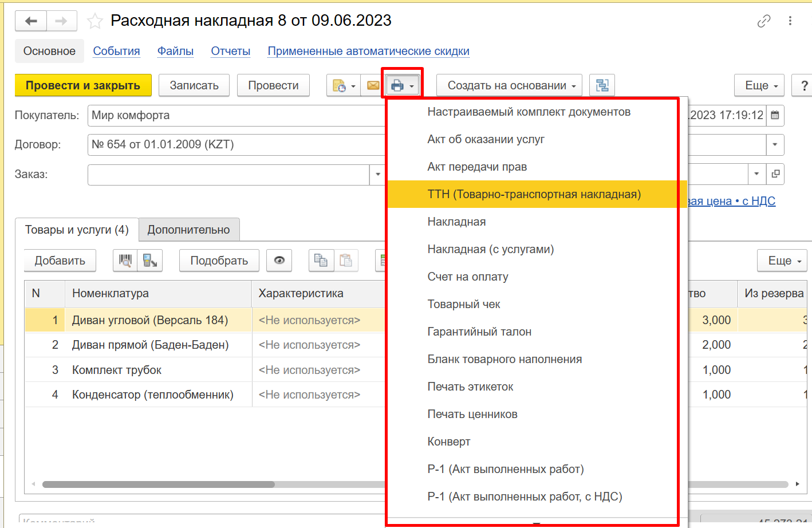812x528 pixels.
Task: Toggle the eye visibility button
Action: pyautogui.click(x=279, y=261)
